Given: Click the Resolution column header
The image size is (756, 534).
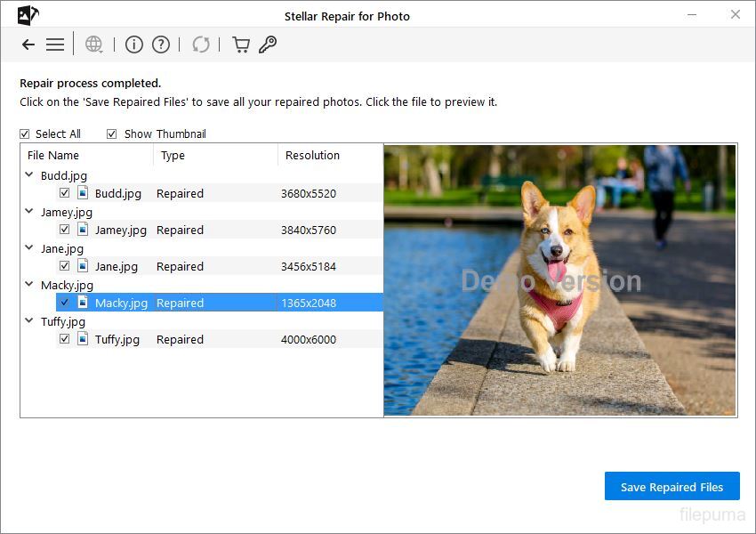Looking at the screenshot, I should tap(312, 156).
